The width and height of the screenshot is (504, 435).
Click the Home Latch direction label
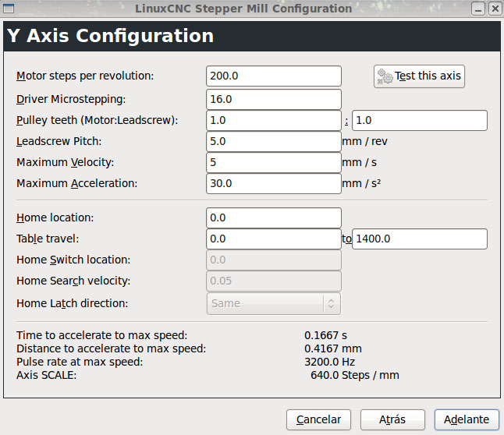click(x=73, y=303)
